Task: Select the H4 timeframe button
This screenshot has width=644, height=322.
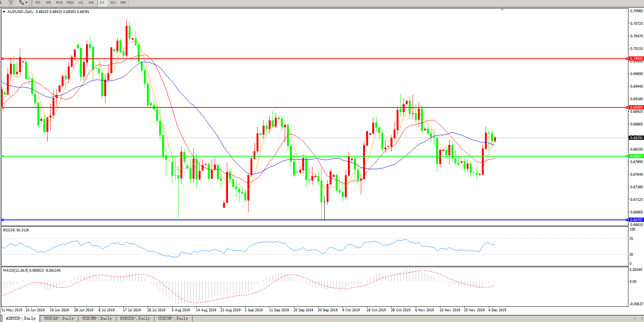Action: pos(91,3)
